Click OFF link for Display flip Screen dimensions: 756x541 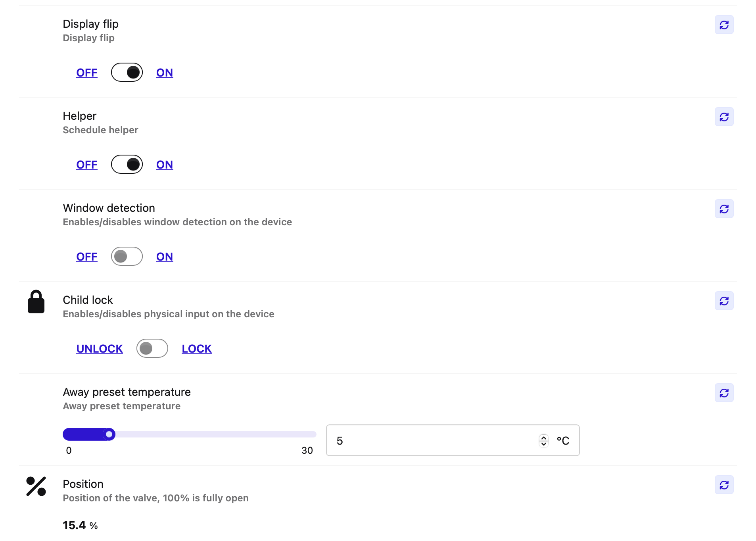(87, 73)
